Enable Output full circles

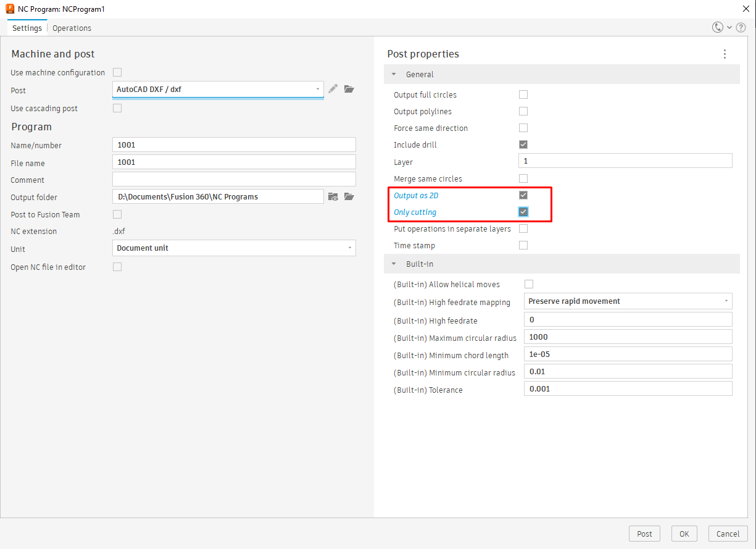pyautogui.click(x=523, y=94)
